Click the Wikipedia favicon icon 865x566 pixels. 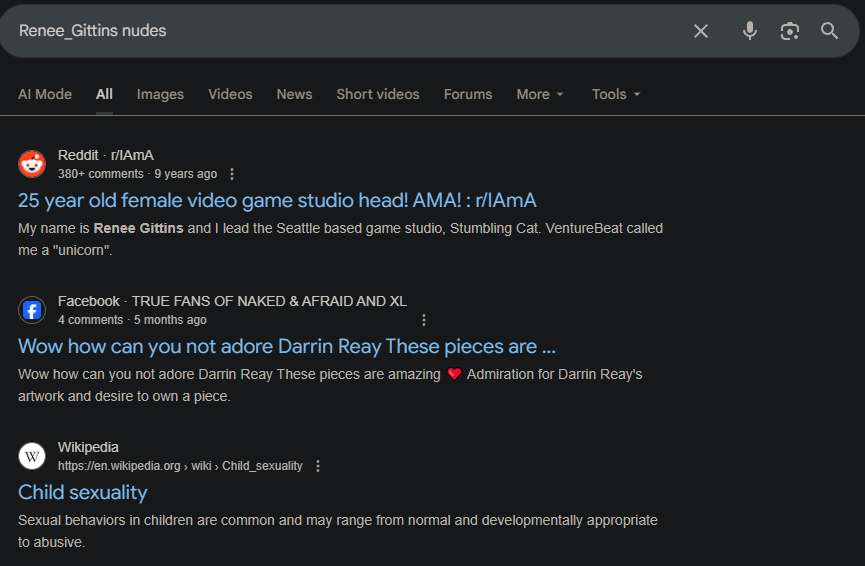(x=32, y=456)
